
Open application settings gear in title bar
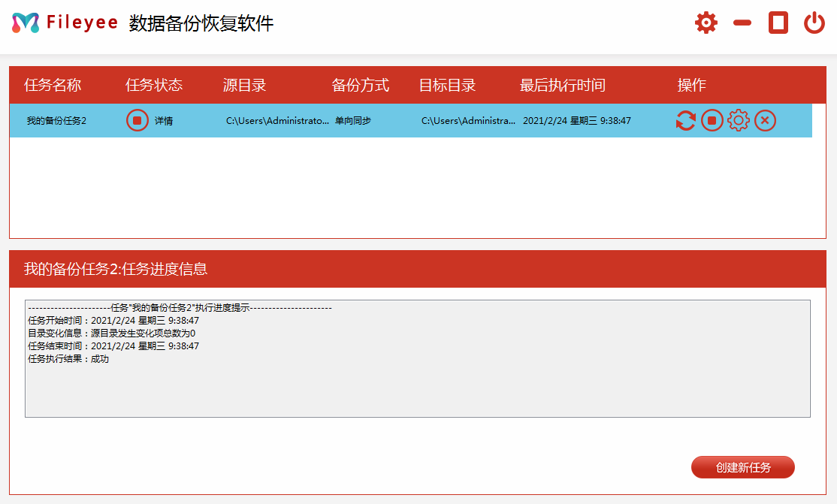point(706,23)
